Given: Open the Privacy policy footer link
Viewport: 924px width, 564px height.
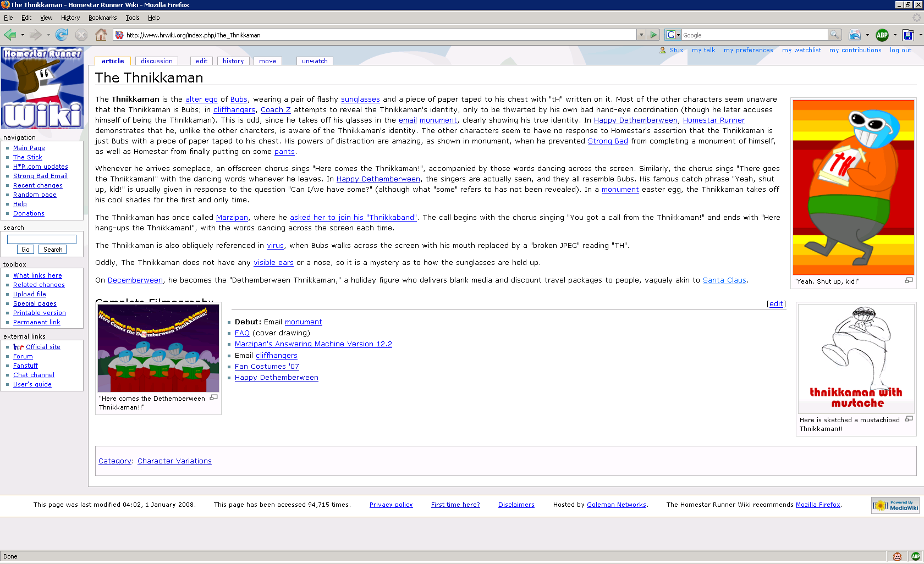Looking at the screenshot, I should click(391, 505).
